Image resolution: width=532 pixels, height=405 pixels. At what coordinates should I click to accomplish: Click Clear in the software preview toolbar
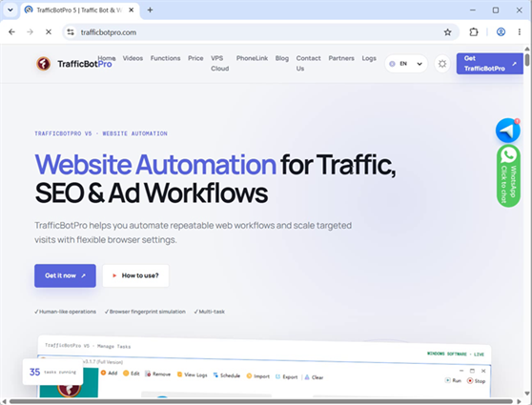314,377
